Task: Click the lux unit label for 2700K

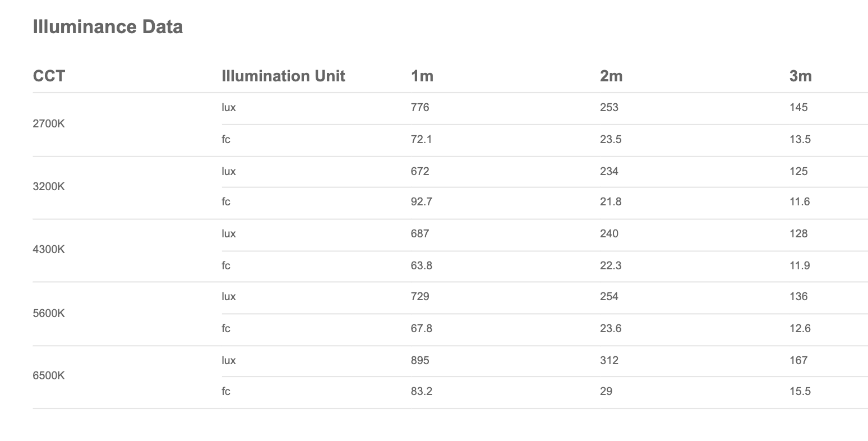Action: click(x=229, y=107)
